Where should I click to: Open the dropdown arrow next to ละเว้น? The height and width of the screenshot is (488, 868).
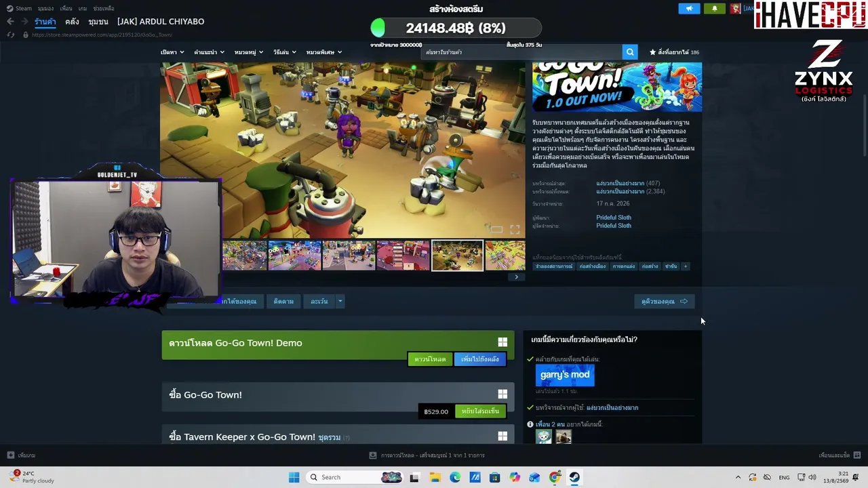point(340,302)
